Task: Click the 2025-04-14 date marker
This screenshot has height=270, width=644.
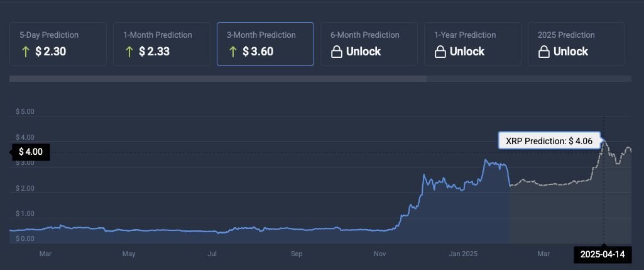Action: pos(603,254)
